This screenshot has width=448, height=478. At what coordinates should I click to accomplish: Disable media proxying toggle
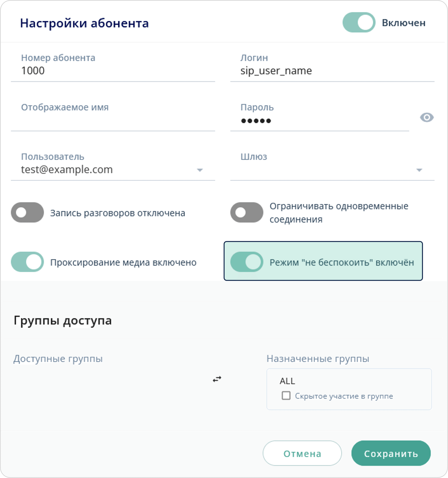click(27, 262)
